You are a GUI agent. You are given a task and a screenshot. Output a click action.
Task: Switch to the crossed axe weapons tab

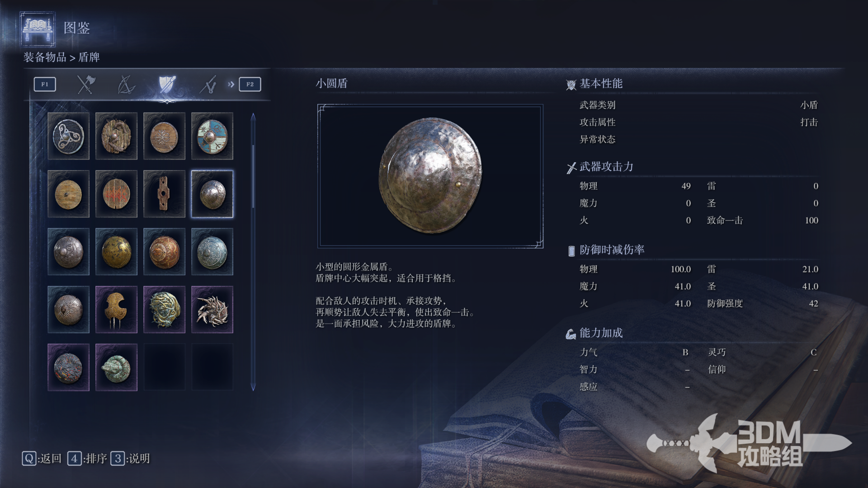[x=85, y=84]
